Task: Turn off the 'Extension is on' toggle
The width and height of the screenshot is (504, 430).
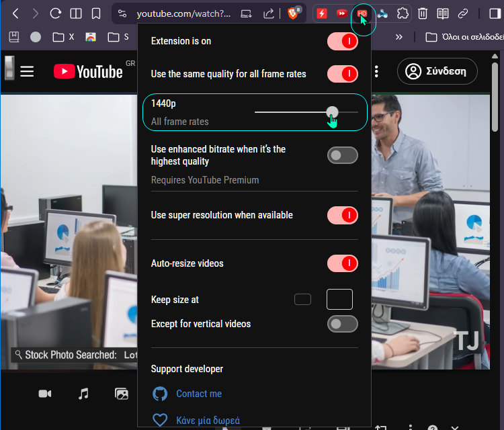Action: [342, 41]
